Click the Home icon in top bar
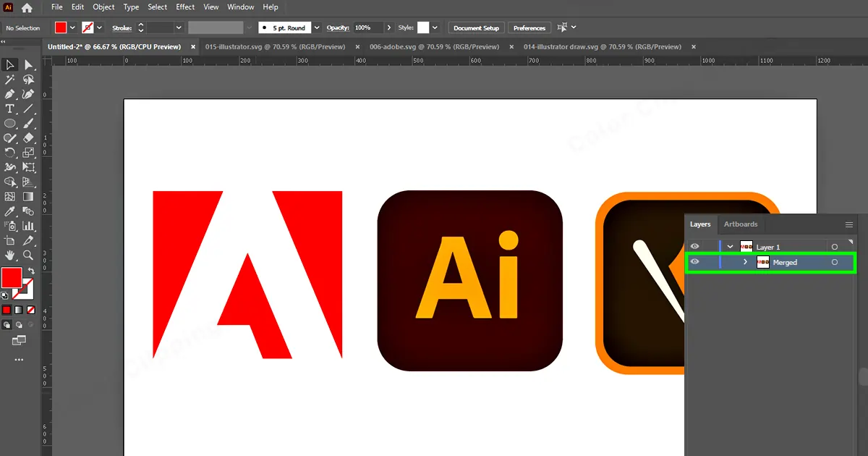 27,8
